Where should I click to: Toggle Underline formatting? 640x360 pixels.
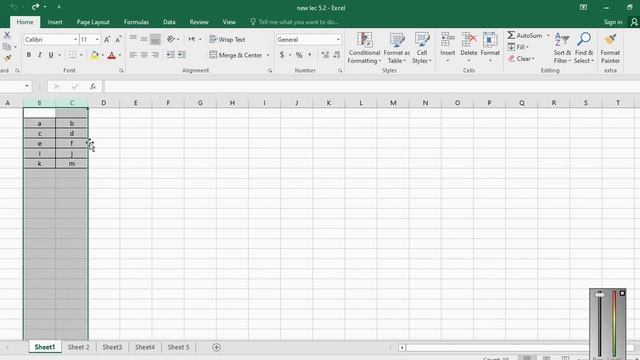point(51,55)
